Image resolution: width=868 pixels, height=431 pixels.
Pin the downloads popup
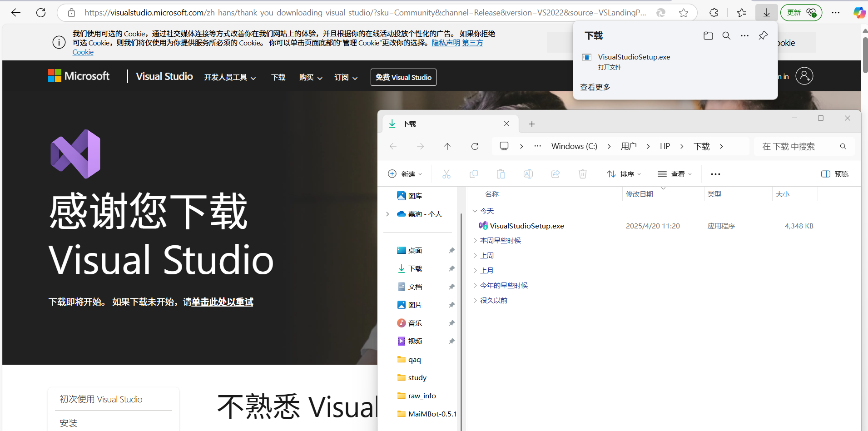[763, 35]
